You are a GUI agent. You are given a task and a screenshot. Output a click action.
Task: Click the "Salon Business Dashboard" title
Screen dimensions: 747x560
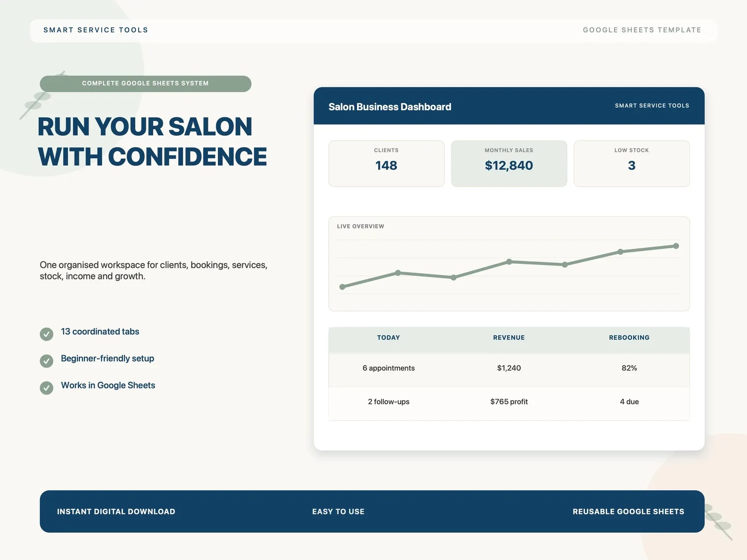390,107
